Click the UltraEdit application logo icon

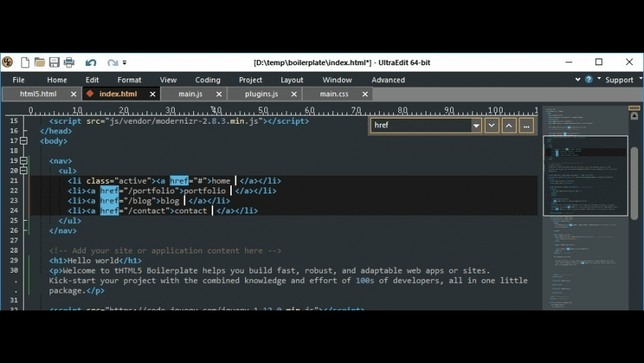click(7, 62)
